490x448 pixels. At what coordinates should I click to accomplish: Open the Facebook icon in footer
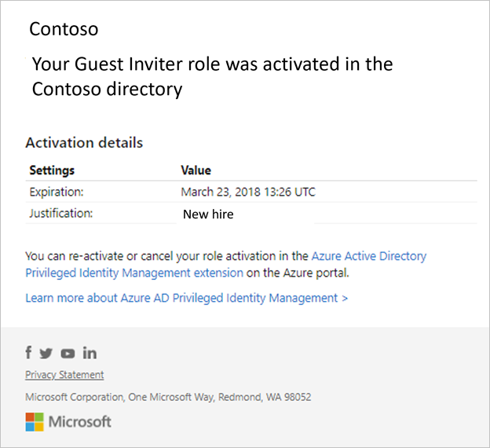click(28, 353)
